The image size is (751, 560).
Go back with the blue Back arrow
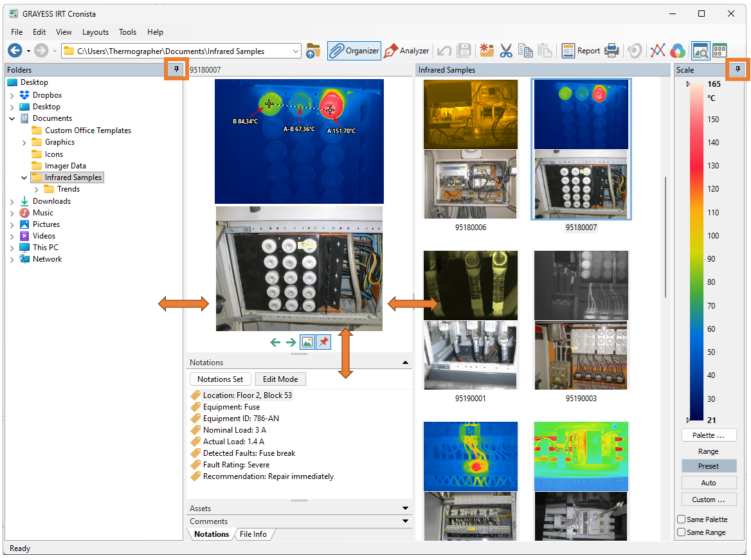coord(15,50)
